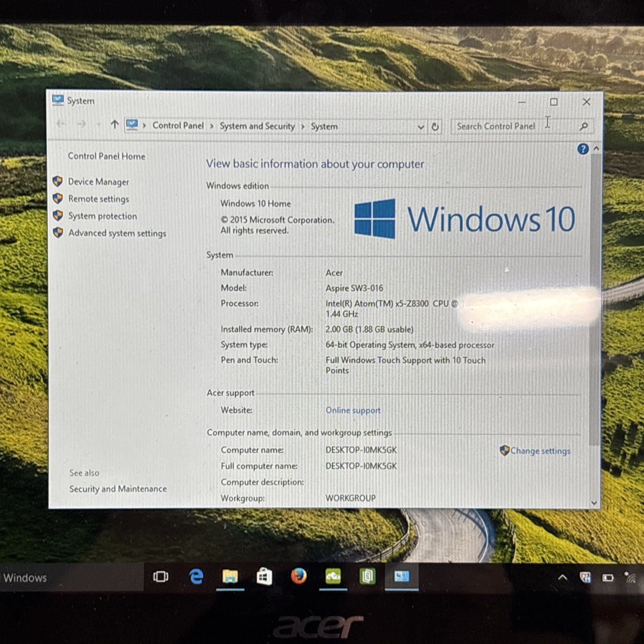The image size is (644, 644).
Task: Click the shield icon beside Change settings
Action: click(x=504, y=450)
